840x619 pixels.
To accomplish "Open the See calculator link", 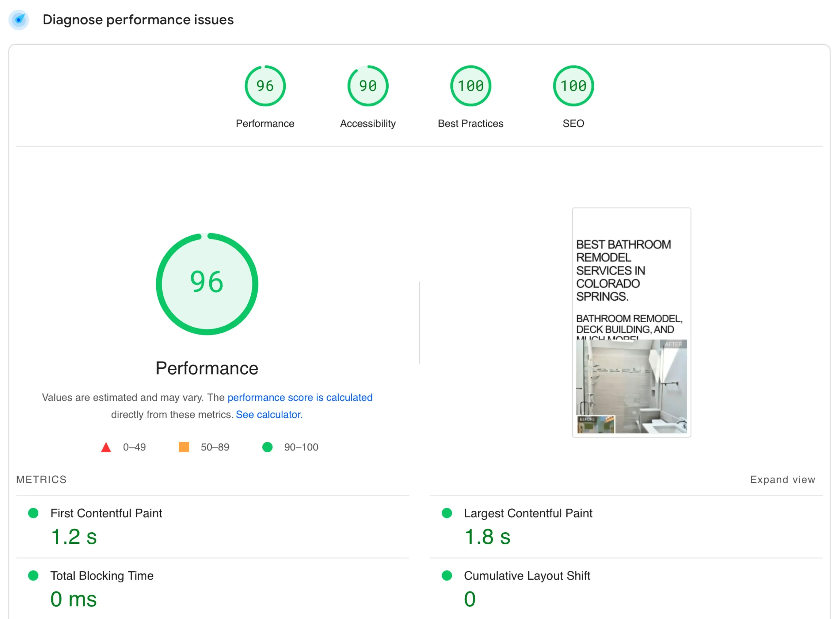I will (269, 415).
